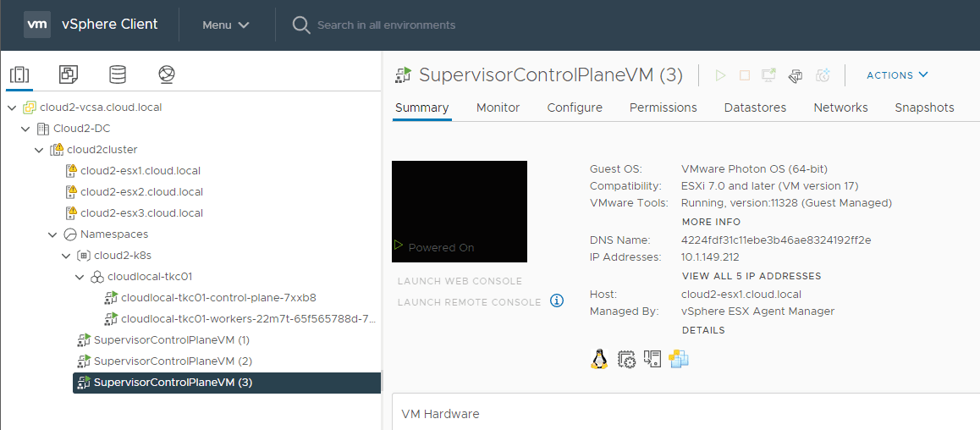Open the Snapshots tab

coord(924,107)
